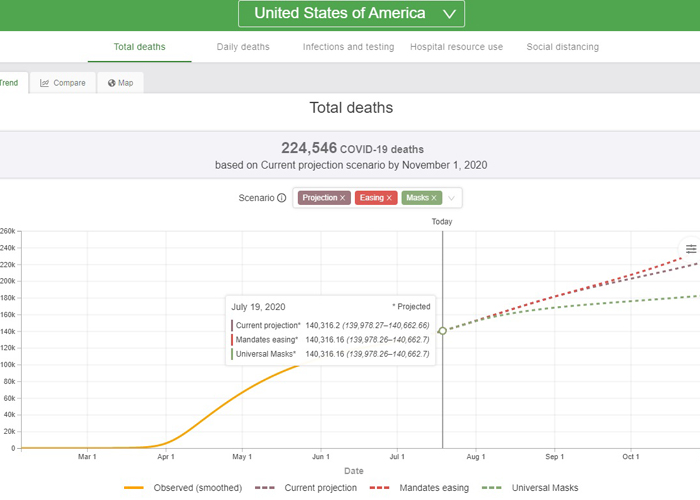This screenshot has height=500, width=700.
Task: Click the Universal Masks row in tooltip
Action: pos(330,354)
